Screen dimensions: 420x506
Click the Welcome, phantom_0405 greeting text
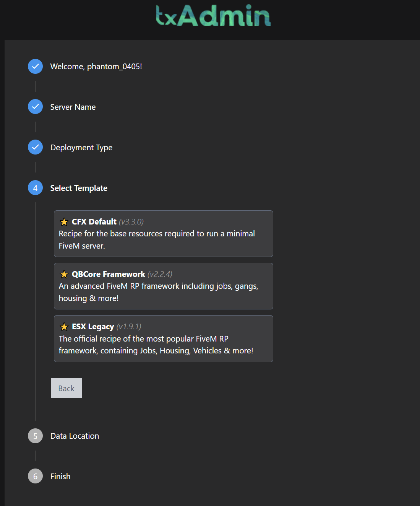[96, 66]
